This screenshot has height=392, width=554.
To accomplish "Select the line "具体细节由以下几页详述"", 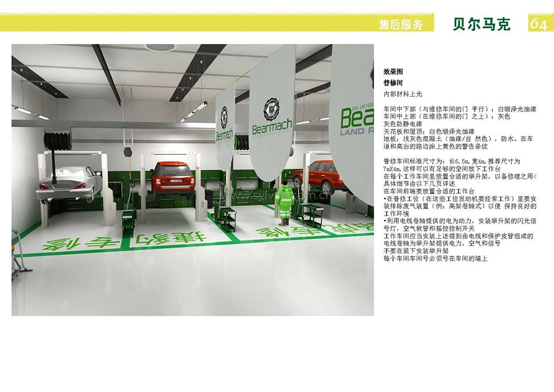I will coord(419,183).
